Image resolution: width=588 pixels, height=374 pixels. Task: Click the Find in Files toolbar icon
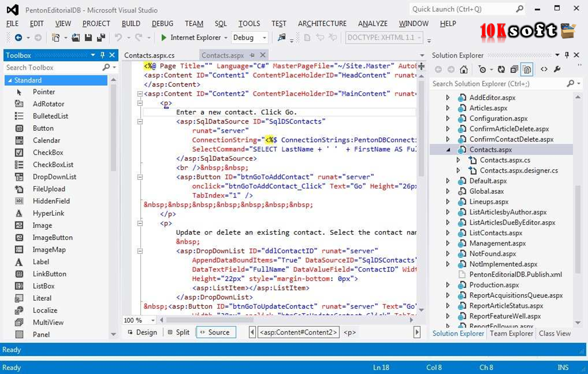281,37
